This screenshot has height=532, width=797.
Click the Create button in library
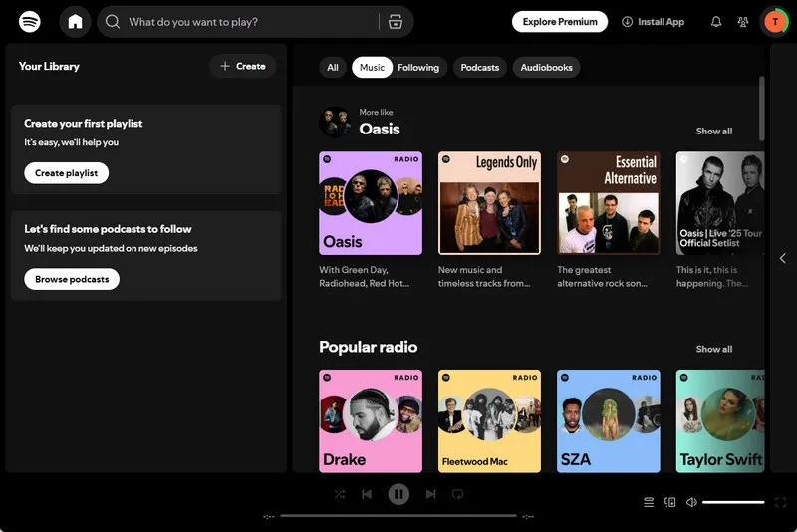click(x=242, y=66)
